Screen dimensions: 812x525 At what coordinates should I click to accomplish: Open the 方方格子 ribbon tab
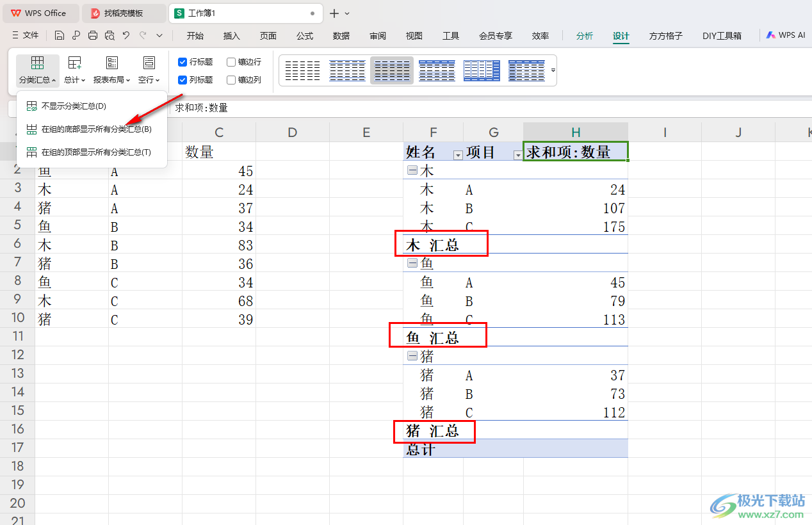click(666, 36)
